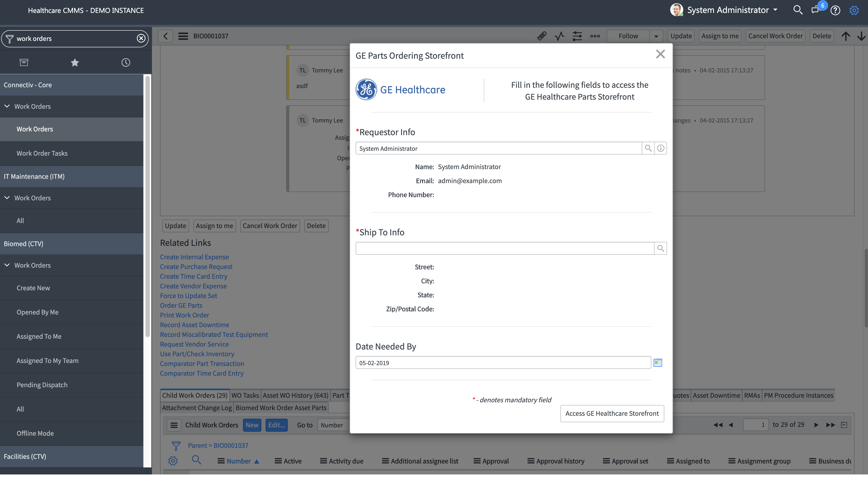Open the System Administrator user menu
868x489 pixels.
[728, 10]
